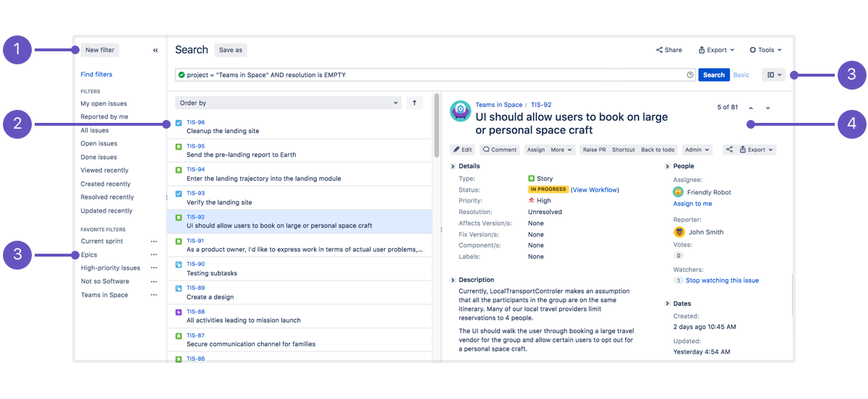Click the John Smith reporter avatar
Image resolution: width=868 pixels, height=399 pixels.
[679, 232]
